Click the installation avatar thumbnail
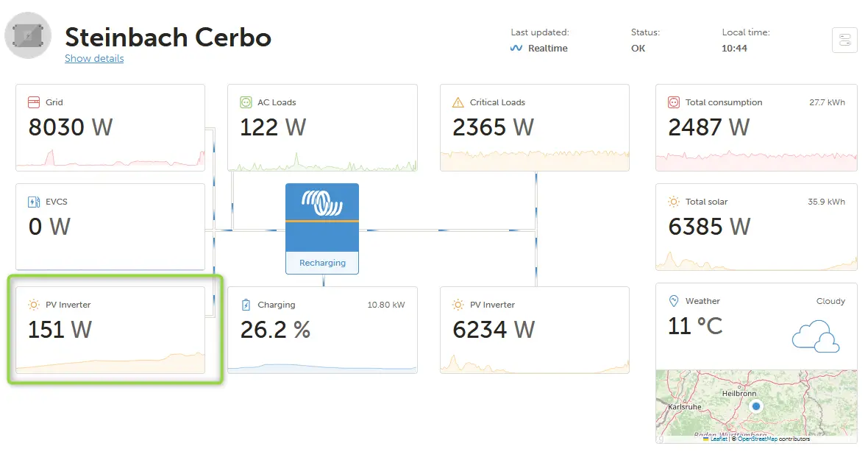Viewport: 868px width, 460px height. tap(28, 35)
